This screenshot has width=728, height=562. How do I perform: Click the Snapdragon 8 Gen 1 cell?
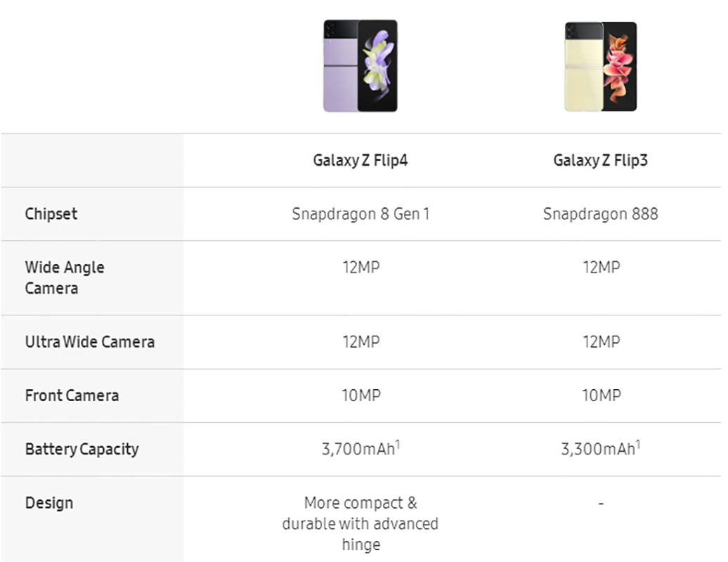tap(360, 214)
